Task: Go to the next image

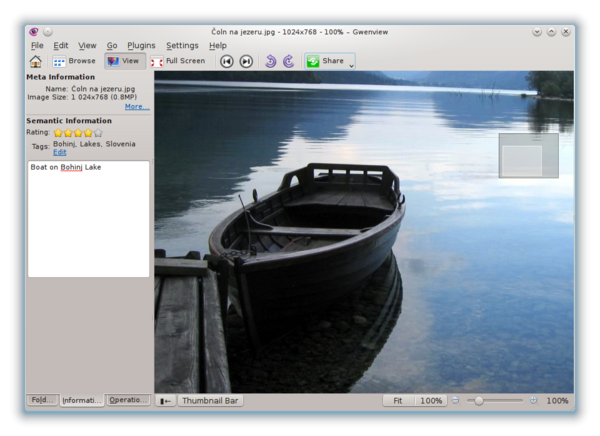Action: pyautogui.click(x=246, y=61)
